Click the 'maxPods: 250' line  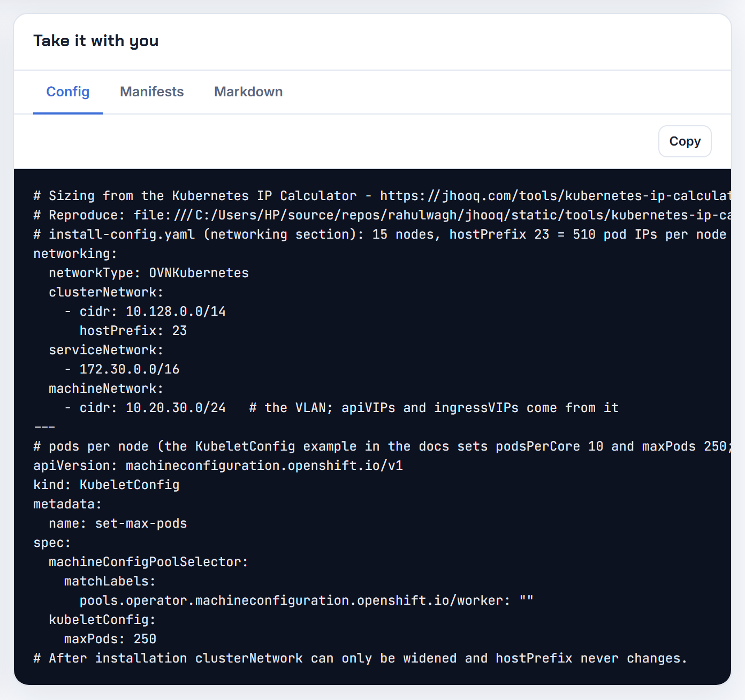tap(110, 639)
